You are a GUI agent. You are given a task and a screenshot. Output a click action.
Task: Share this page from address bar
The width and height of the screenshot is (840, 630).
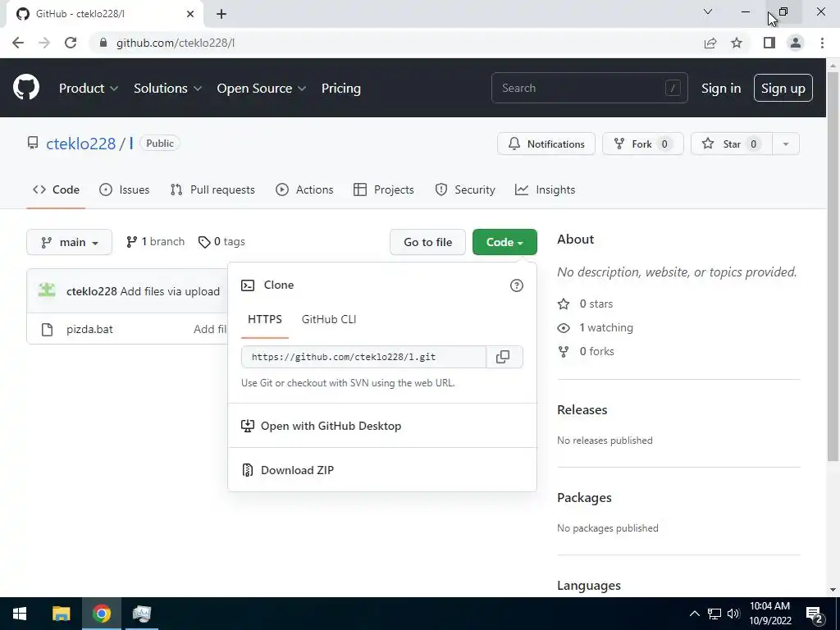pos(710,43)
